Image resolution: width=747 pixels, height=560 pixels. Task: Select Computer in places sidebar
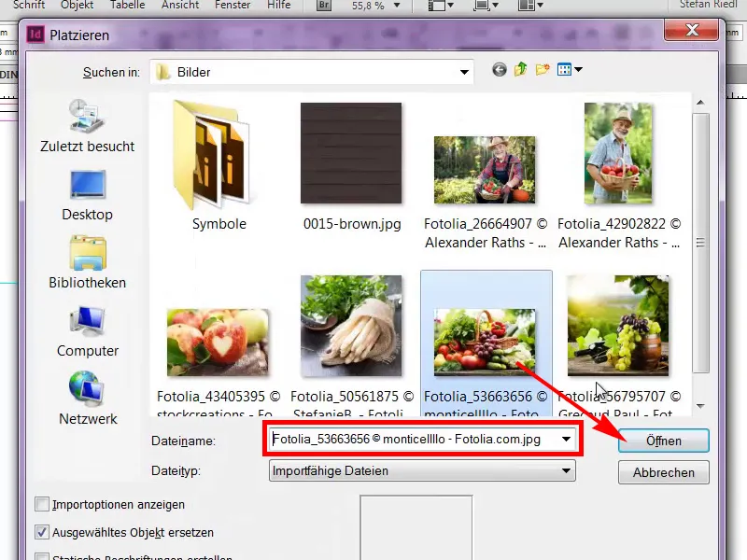(87, 332)
